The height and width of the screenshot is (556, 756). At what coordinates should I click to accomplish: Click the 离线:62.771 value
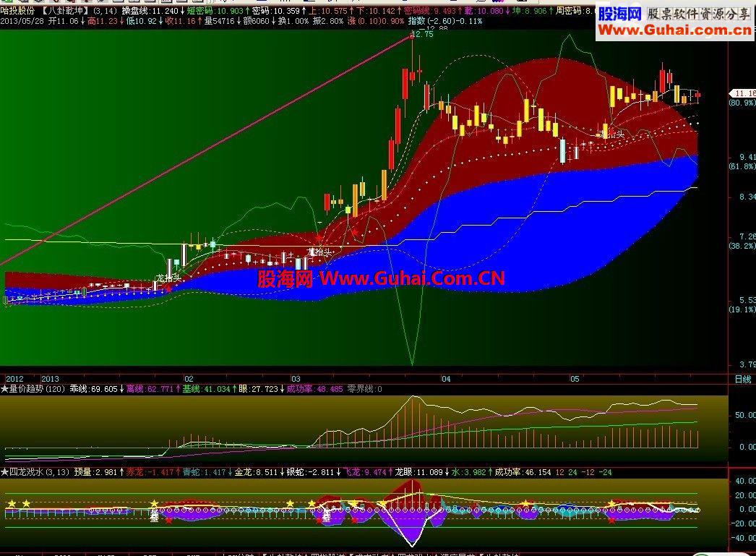tap(150, 389)
